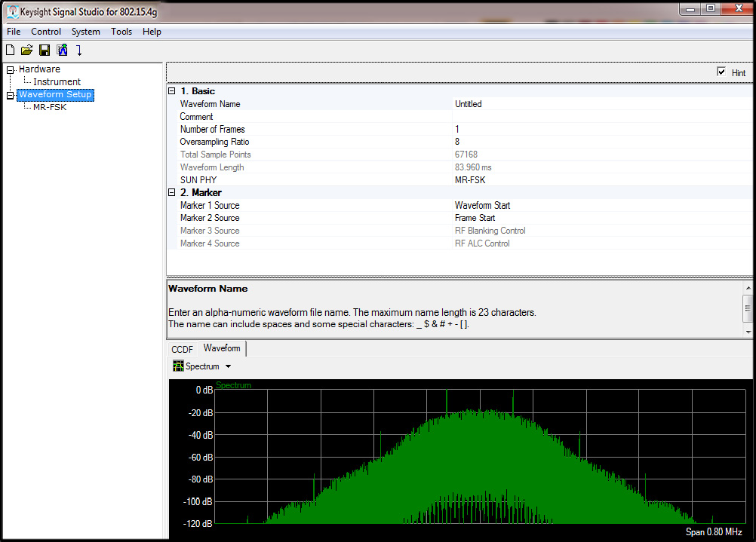Click the generate and download waveform icon
The height and width of the screenshot is (542, 756).
click(61, 50)
